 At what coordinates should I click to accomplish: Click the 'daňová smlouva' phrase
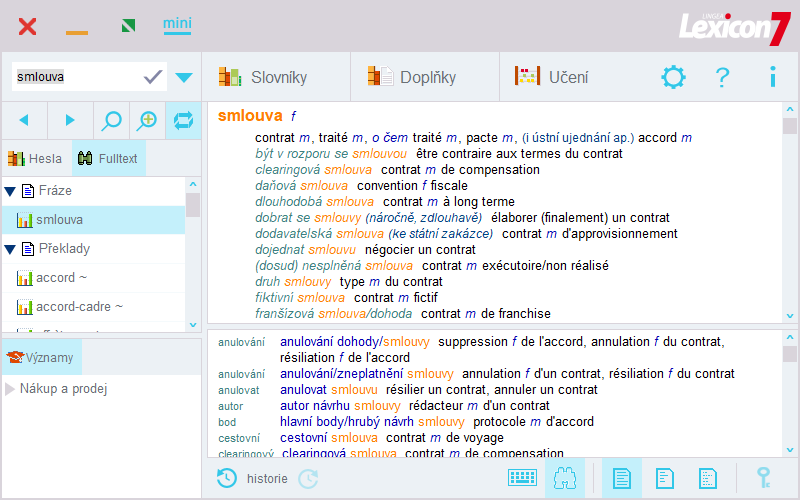pyautogui.click(x=302, y=186)
